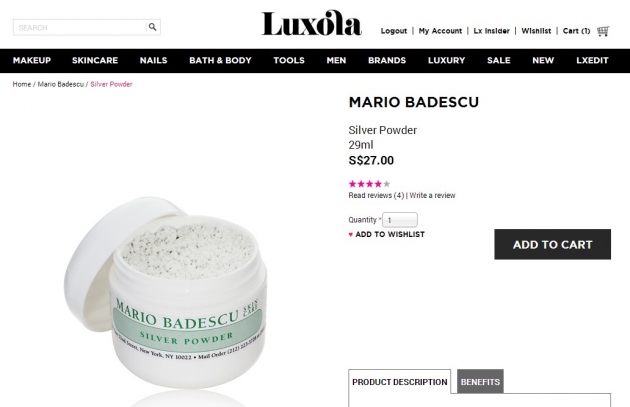
Task: Click the heart Add to Wishlist icon
Action: [350, 235]
